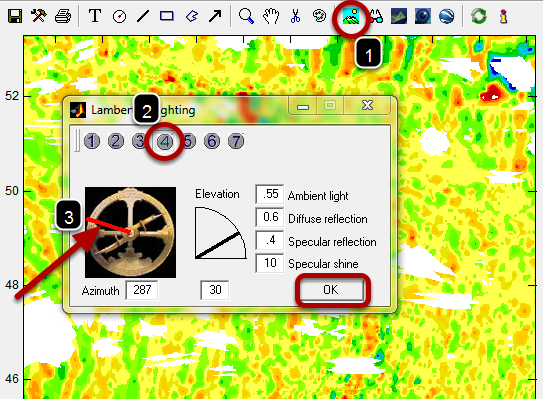Select the draw line tool
Image resolution: width=543 pixels, height=399 pixels.
(x=143, y=16)
